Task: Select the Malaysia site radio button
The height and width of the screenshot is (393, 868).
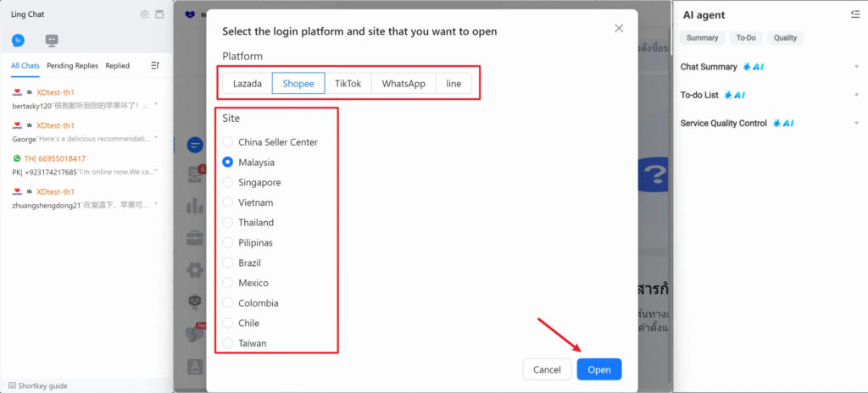Action: click(227, 162)
